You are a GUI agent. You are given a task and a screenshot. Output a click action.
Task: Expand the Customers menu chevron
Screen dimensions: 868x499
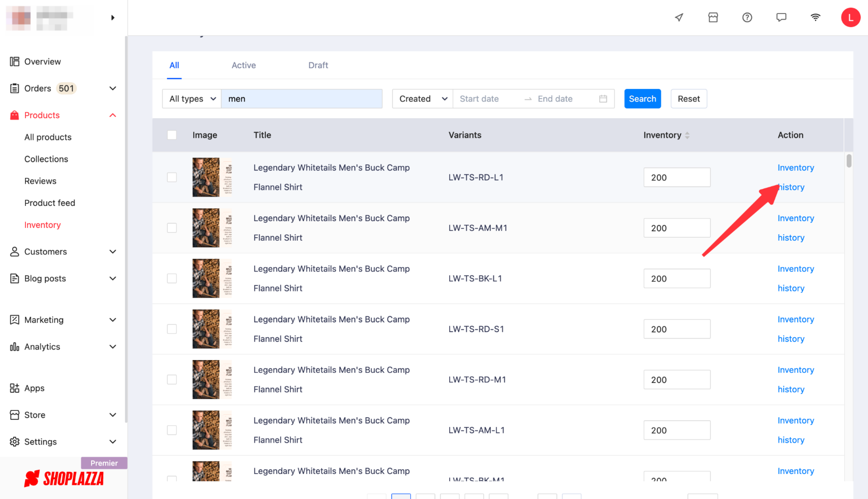(x=113, y=252)
